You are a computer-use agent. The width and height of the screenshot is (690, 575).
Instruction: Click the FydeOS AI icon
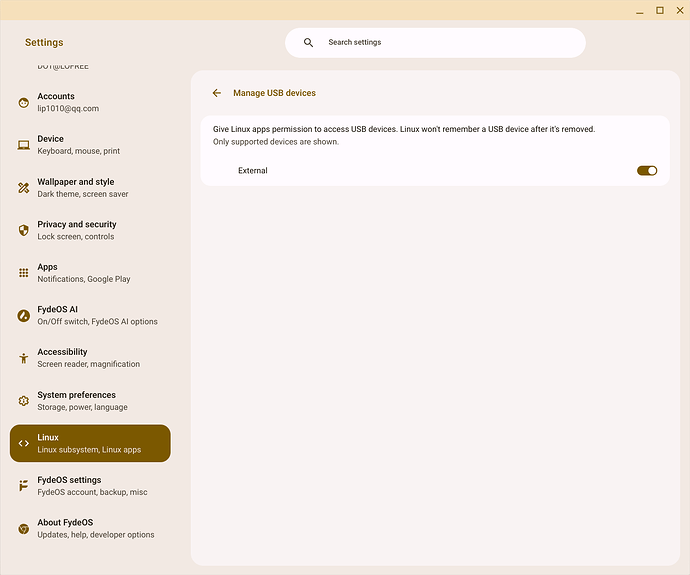point(24,315)
